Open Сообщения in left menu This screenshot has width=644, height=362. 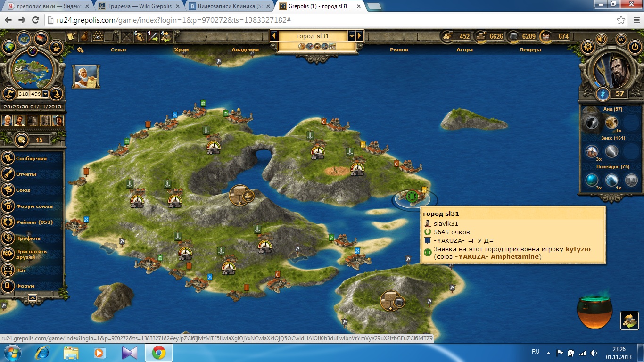31,158
